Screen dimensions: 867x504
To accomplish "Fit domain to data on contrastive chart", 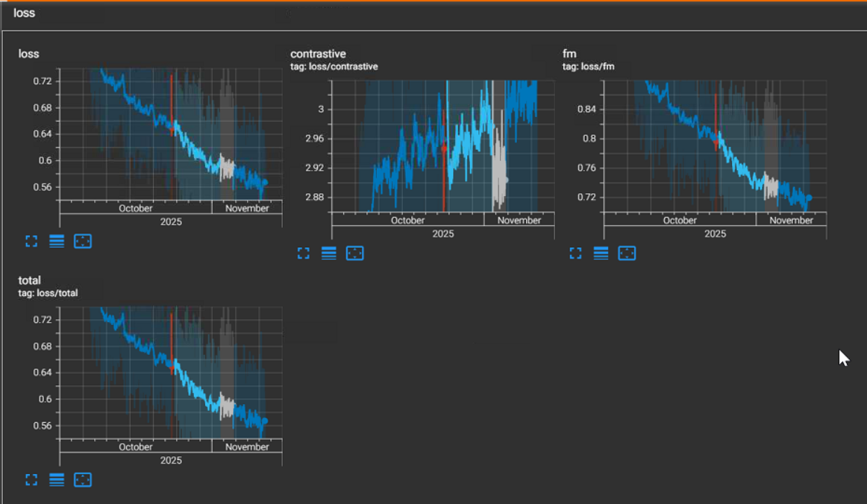I will (355, 253).
